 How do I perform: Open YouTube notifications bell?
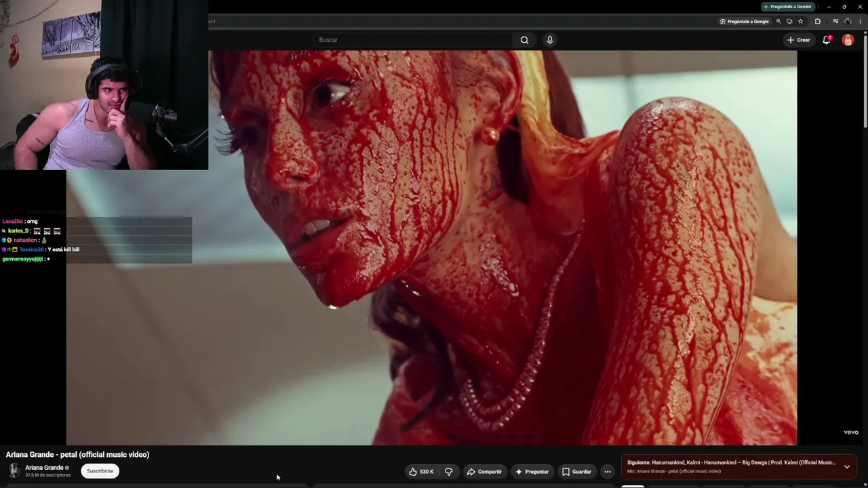827,40
